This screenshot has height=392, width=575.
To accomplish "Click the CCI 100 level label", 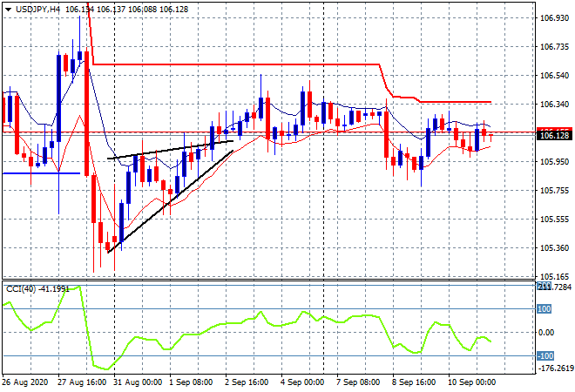I will coord(544,308).
